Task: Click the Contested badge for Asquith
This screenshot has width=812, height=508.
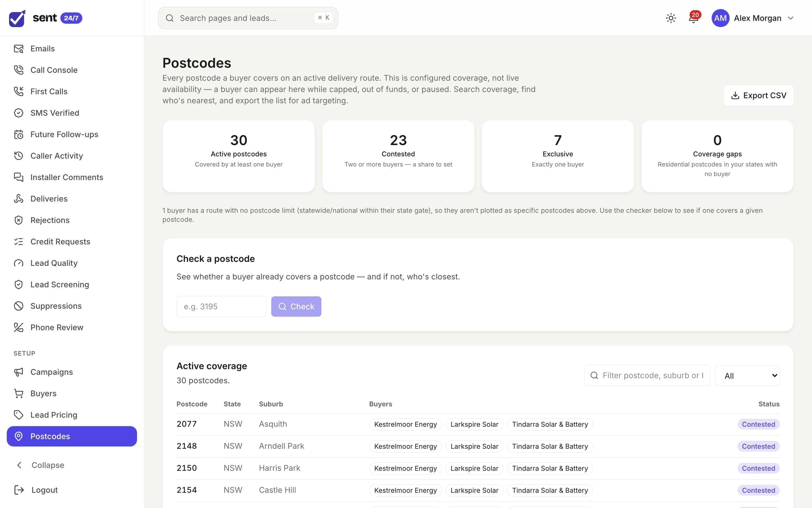Action: click(758, 424)
